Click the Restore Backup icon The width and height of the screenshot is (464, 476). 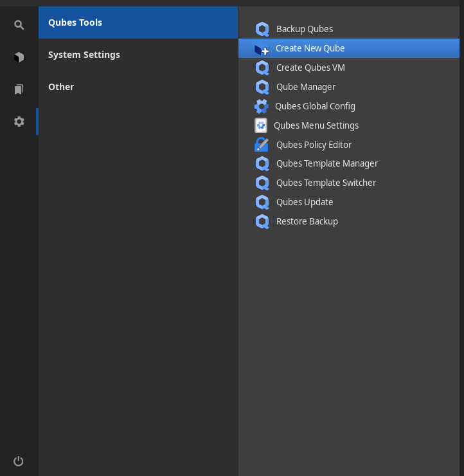[x=262, y=222]
